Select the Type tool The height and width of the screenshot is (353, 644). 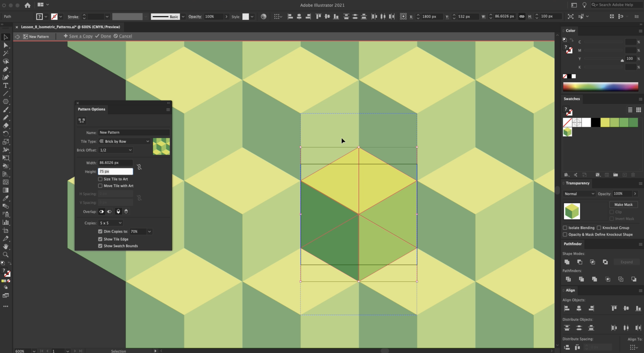pos(6,86)
